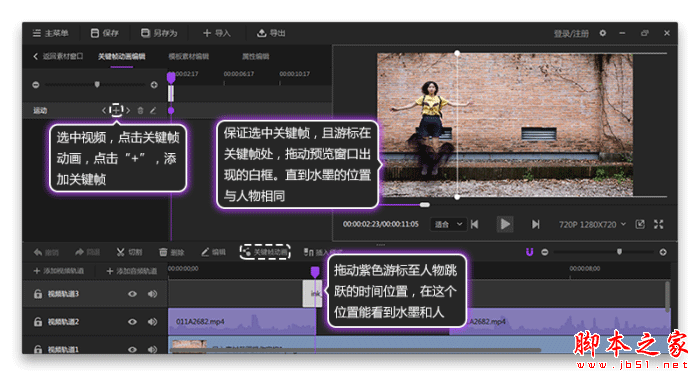
Task: Click the purple playhead on main timeline
Action: coord(315,272)
